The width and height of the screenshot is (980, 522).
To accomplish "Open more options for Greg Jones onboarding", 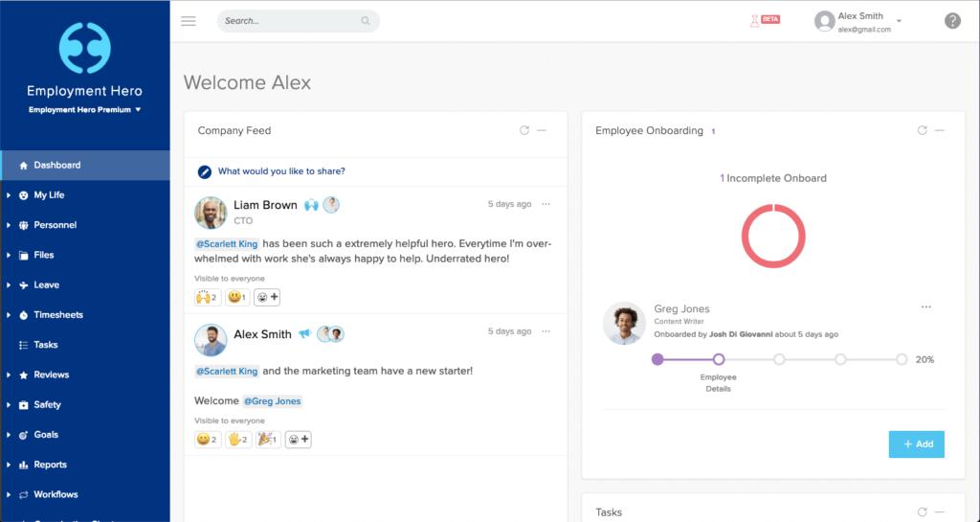I will pyautogui.click(x=925, y=307).
